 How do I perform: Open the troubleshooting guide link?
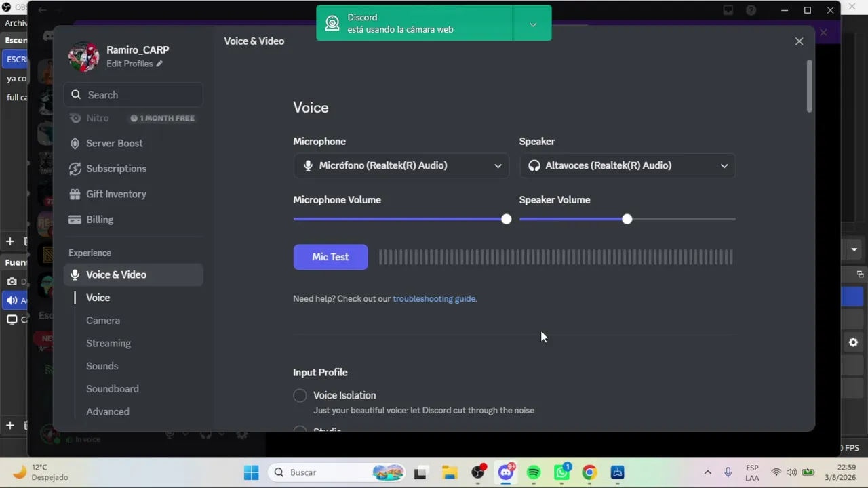pos(434,299)
